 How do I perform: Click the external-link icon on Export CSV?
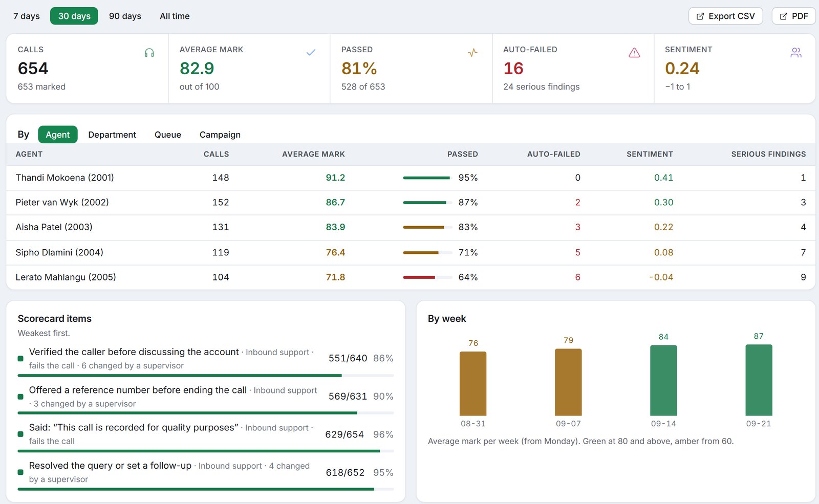700,16
